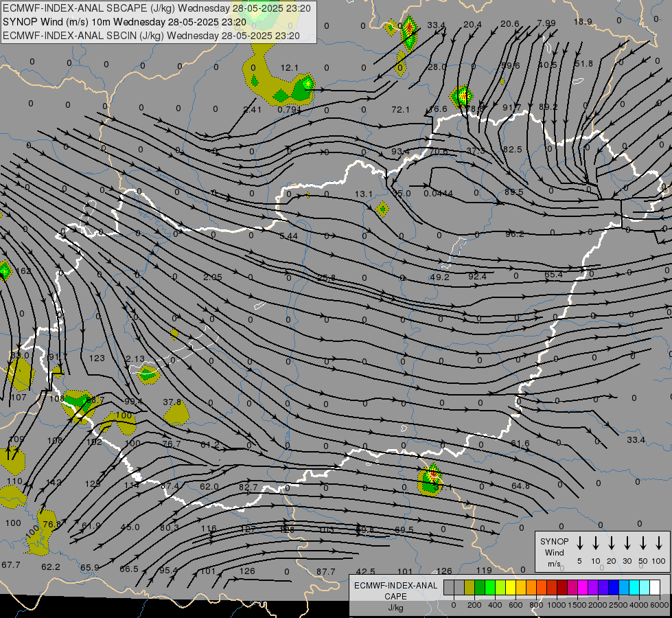Pick the olive 100–200 CAPE legend swatch
The image size is (672, 618).
click(470, 587)
